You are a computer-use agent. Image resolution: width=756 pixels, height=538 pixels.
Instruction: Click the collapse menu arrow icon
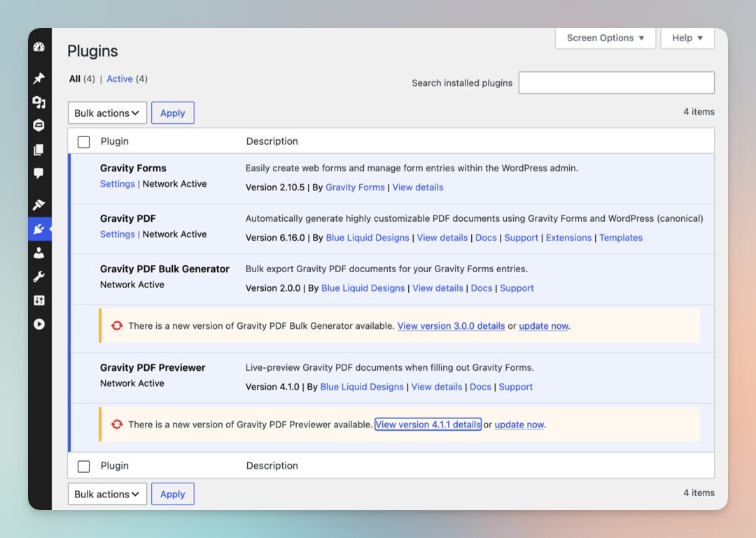pos(39,324)
